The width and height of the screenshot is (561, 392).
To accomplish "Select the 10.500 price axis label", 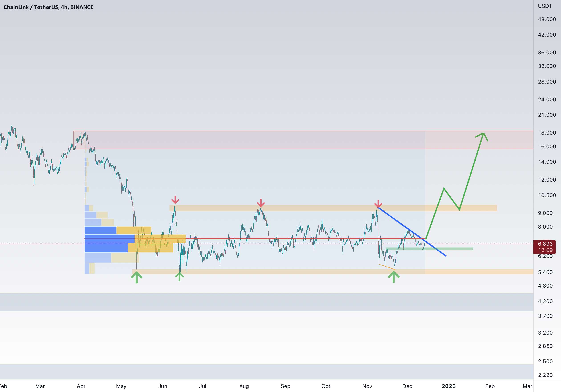I will coord(547,195).
